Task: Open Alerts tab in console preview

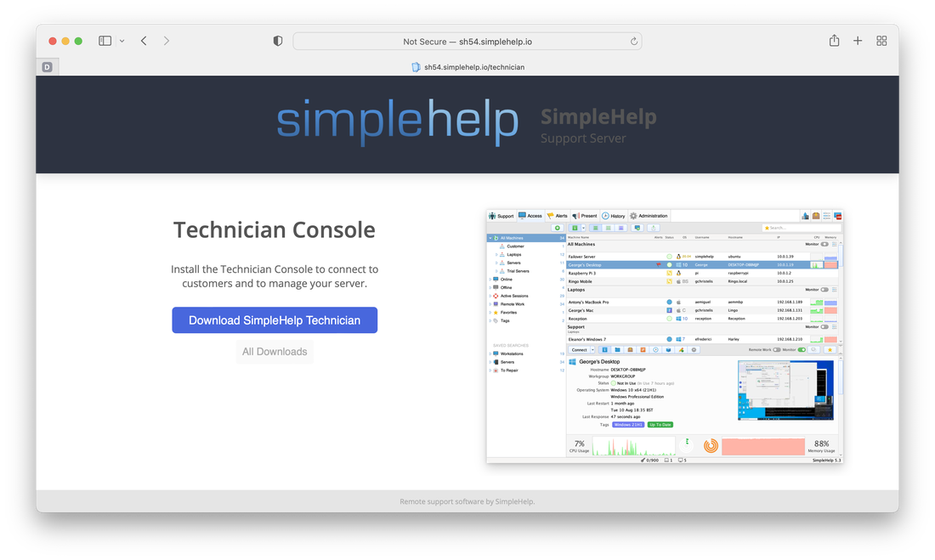Action: 557,216
